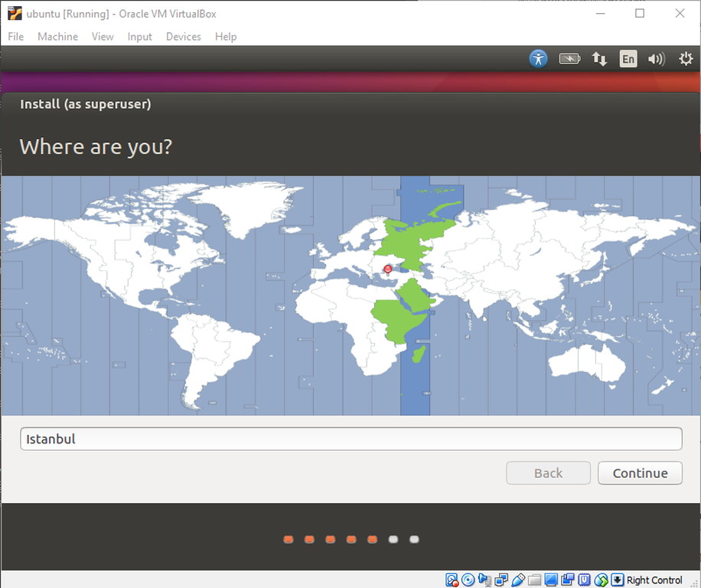Click the VirtualBox optical disk status icon

tap(468, 580)
